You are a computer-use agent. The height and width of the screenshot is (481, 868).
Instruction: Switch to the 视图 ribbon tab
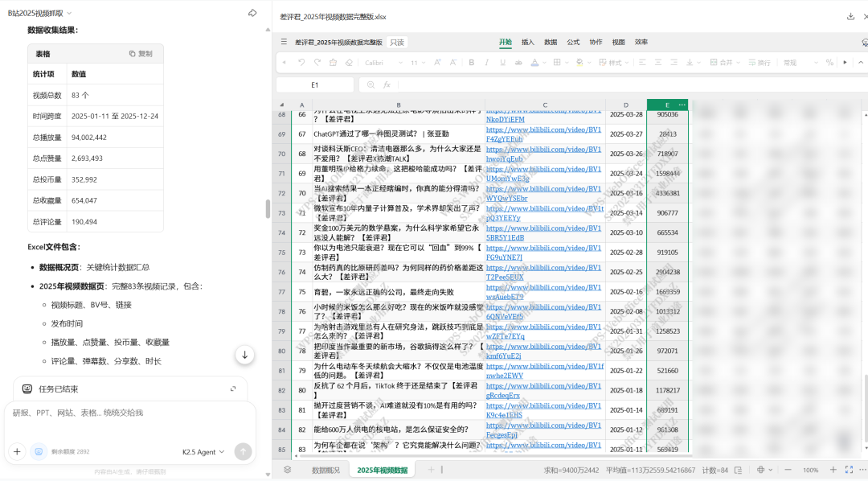(x=618, y=42)
